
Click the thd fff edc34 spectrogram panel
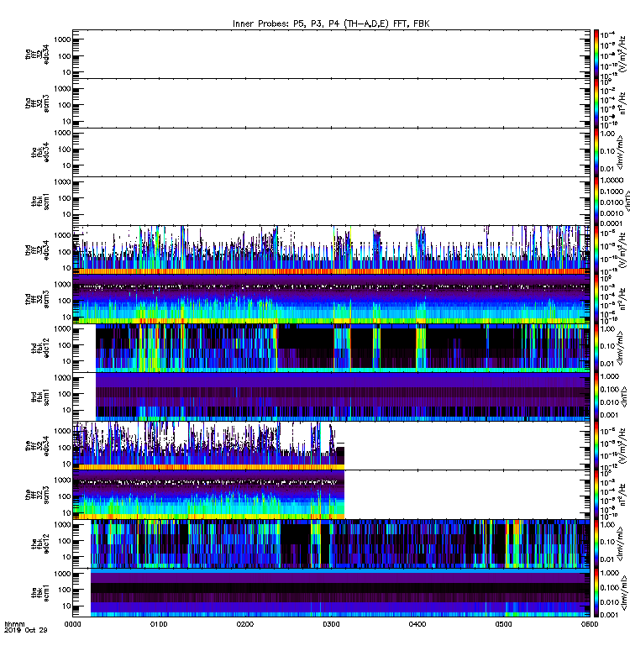331,249
